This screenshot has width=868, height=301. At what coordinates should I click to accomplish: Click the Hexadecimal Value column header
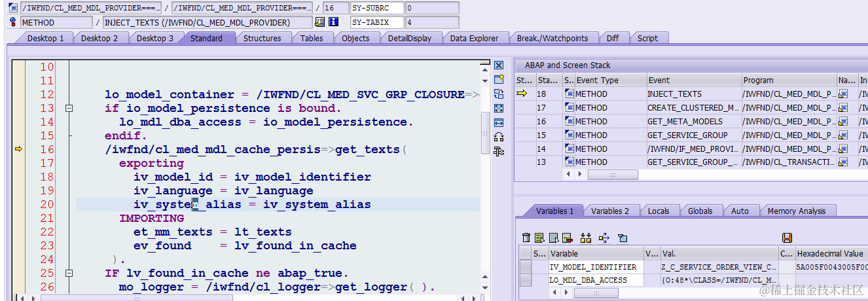pos(831,253)
